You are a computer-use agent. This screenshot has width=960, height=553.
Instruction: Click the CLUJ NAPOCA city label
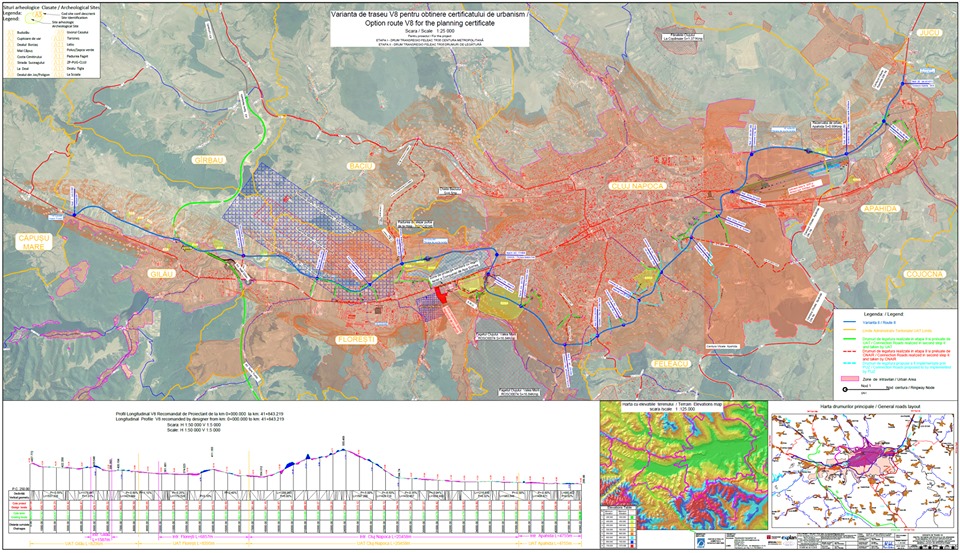[x=636, y=185]
